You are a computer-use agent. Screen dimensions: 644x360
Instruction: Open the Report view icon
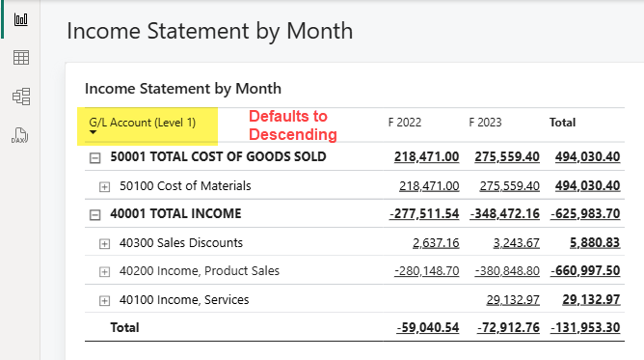[x=21, y=19]
